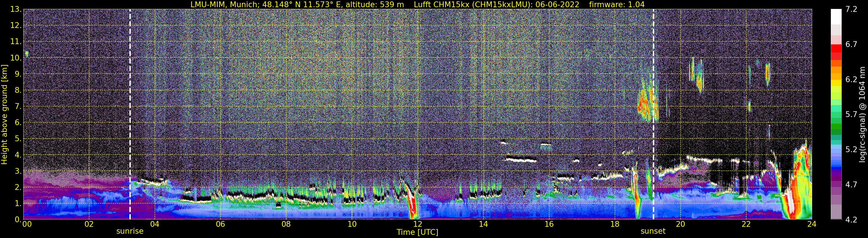Click the time axis tick label '12'
Image resolution: width=868 pixels, height=238 pixels.
(x=417, y=224)
